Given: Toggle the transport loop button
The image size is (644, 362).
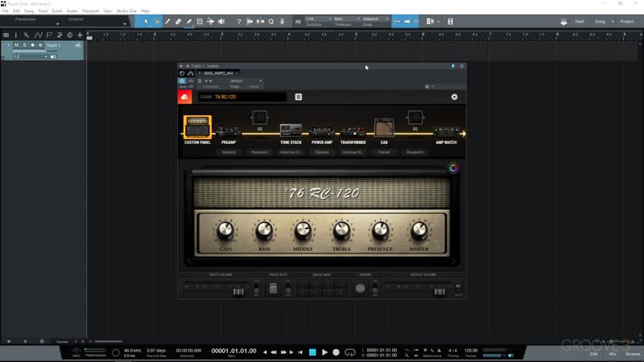Looking at the screenshot, I should point(350,352).
